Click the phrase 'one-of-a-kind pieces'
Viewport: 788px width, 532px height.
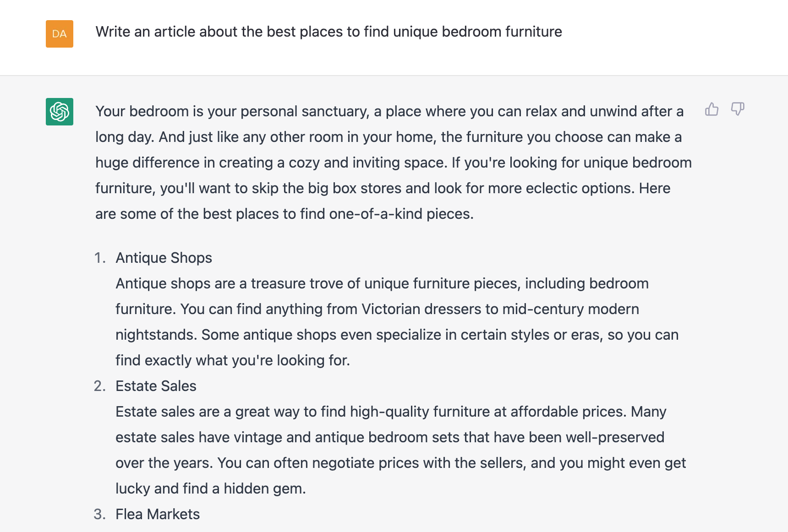click(401, 214)
